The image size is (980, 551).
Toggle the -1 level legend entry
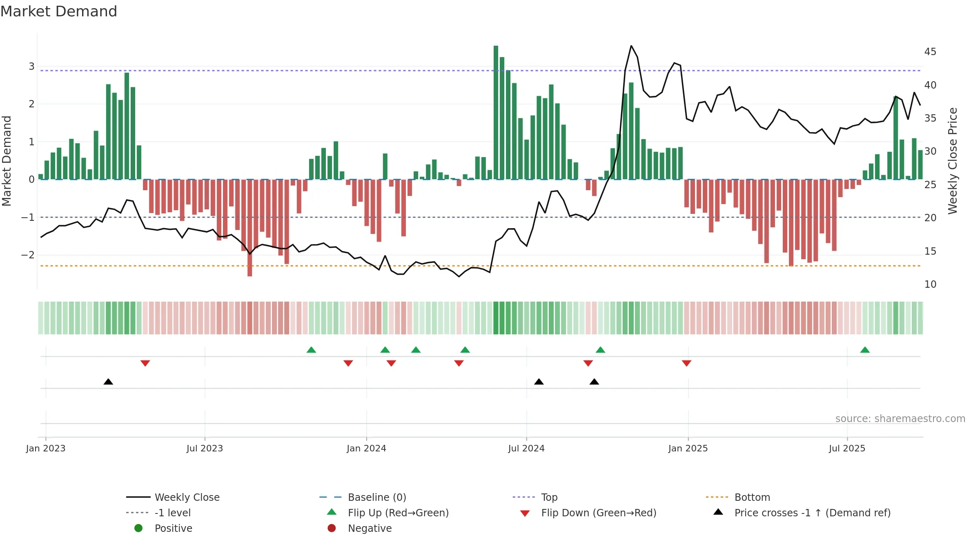pos(158,513)
